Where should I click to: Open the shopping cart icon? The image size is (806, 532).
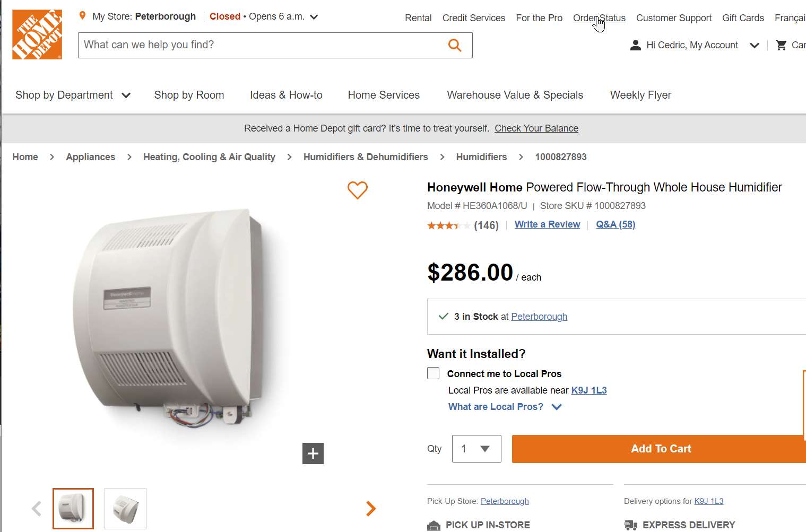781,45
